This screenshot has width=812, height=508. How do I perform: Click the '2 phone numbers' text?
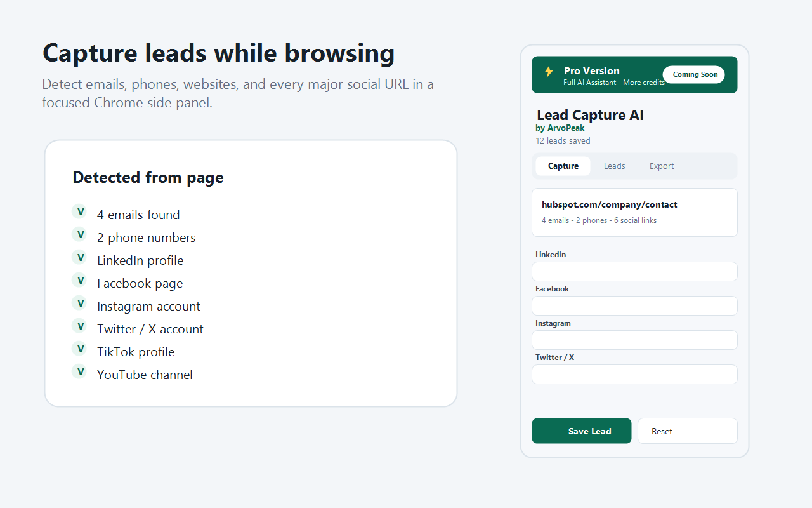click(x=147, y=238)
